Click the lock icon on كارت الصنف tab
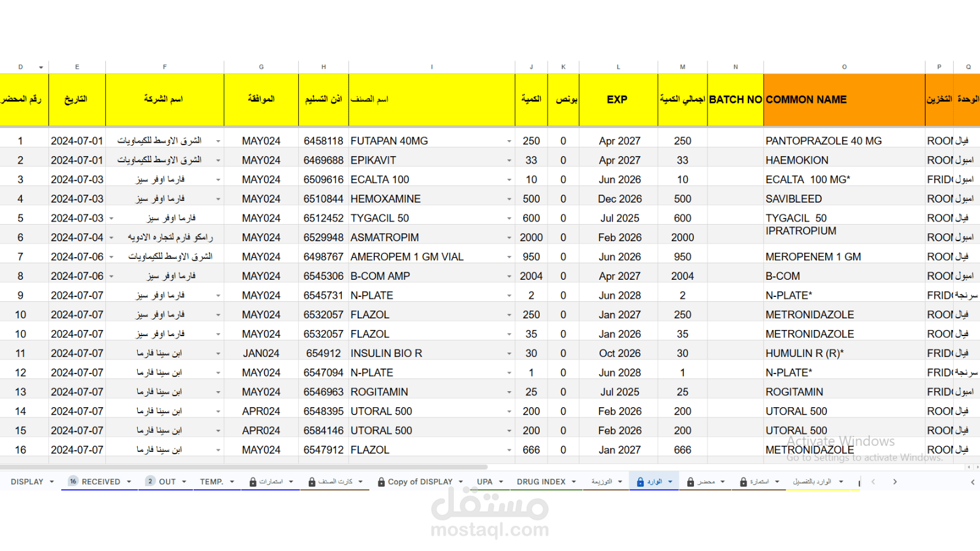 tap(312, 482)
